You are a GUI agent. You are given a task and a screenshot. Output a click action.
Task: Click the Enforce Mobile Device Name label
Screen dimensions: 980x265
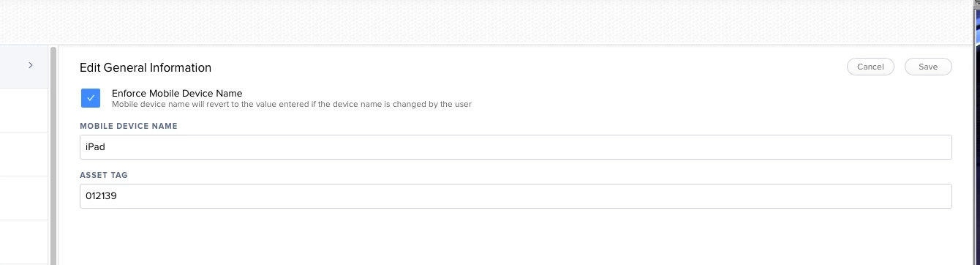tap(177, 93)
